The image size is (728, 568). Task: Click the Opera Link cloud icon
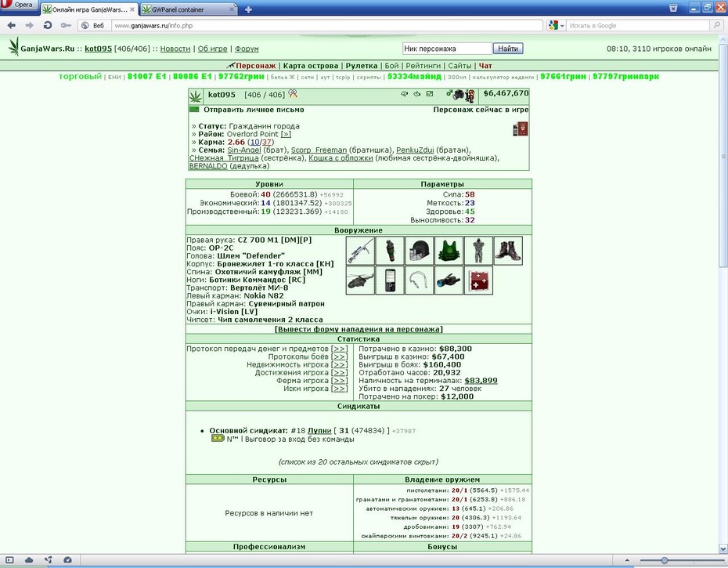click(29, 560)
